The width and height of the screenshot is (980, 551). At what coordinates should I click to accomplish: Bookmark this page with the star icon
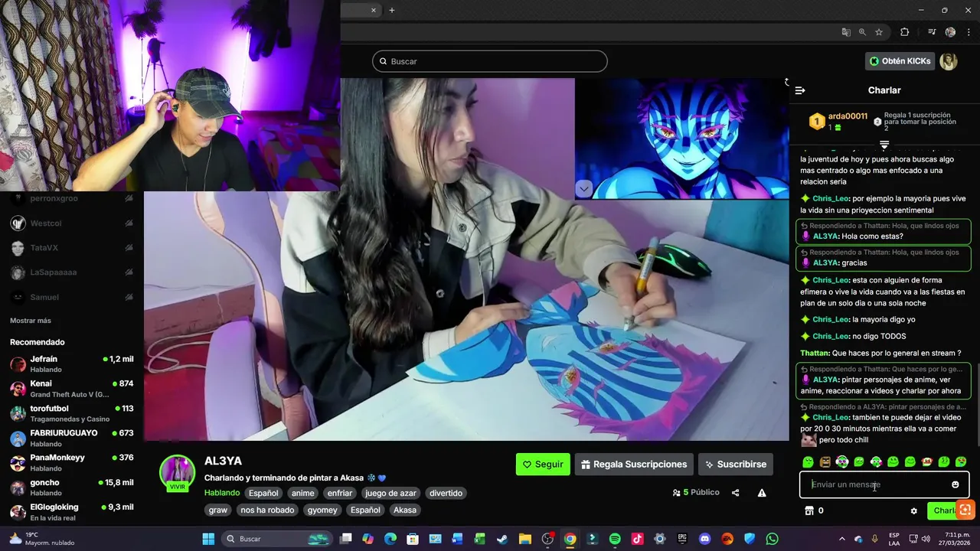point(879,32)
